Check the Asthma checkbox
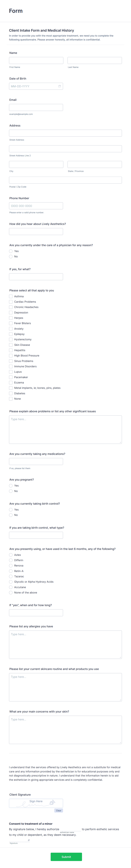 click(11, 296)
